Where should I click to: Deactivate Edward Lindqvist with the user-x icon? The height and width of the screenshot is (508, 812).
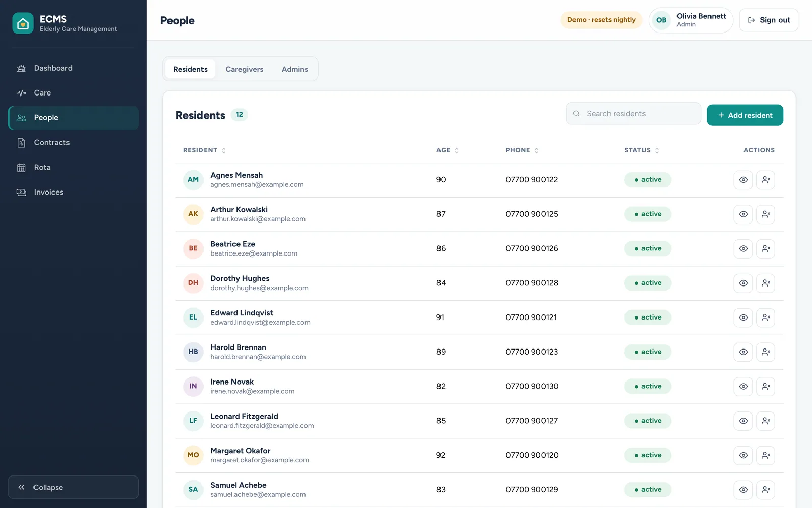(766, 317)
